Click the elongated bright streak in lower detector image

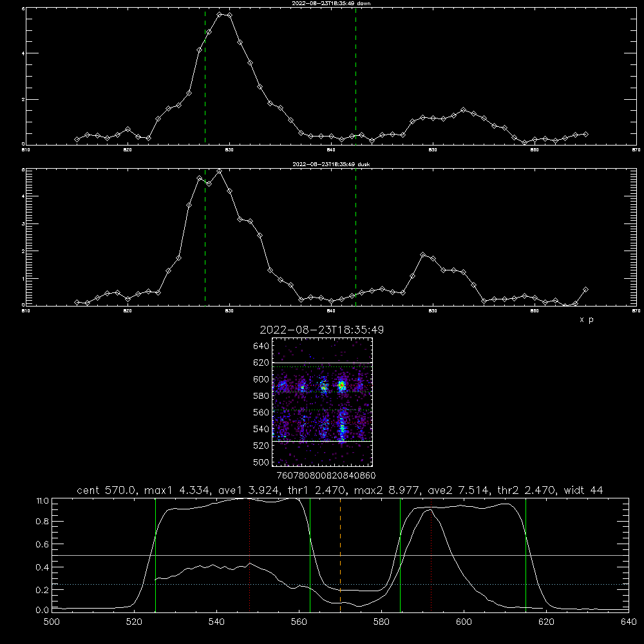342,427
